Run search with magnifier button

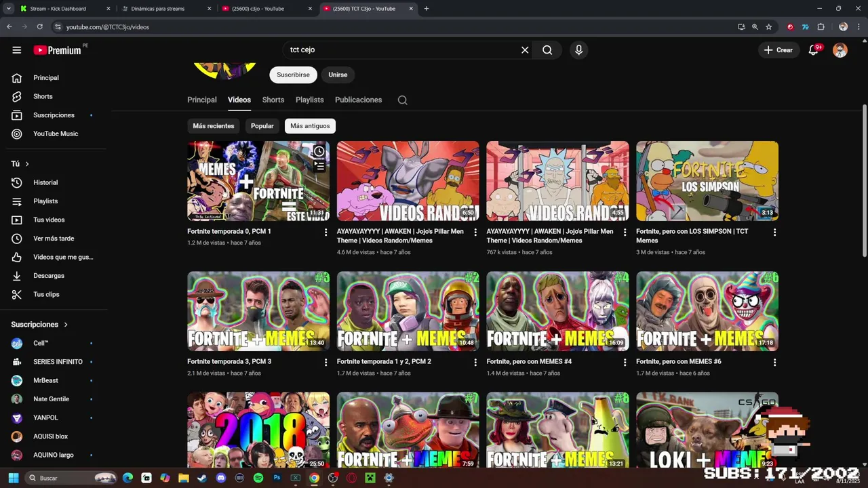(547, 50)
